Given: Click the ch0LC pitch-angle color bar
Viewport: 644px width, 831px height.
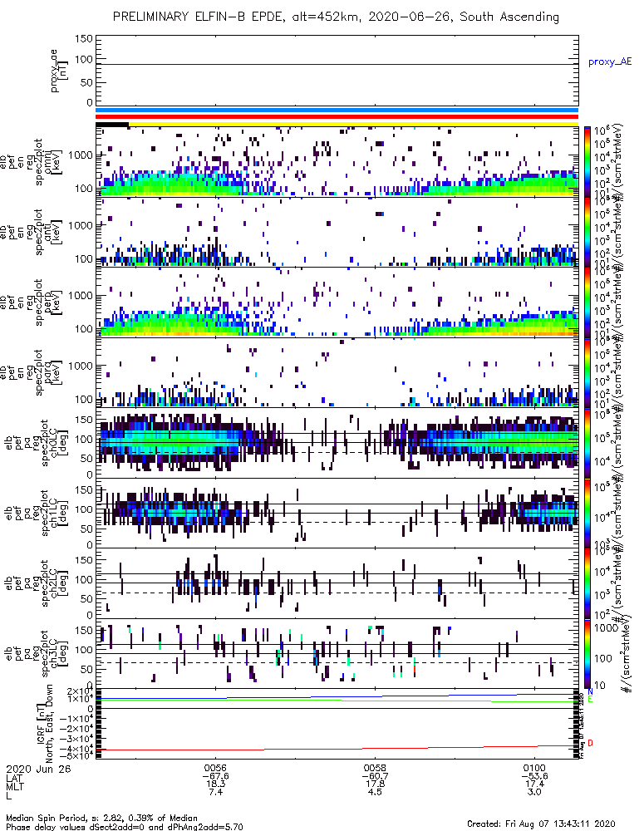Looking at the screenshot, I should click(x=587, y=443).
